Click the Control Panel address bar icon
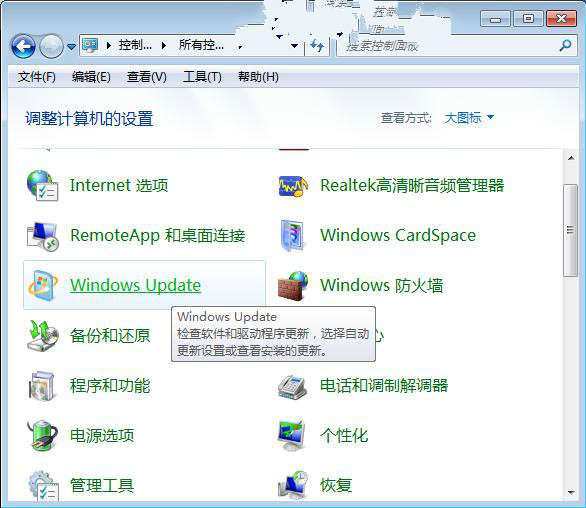586x508 pixels. [90, 45]
